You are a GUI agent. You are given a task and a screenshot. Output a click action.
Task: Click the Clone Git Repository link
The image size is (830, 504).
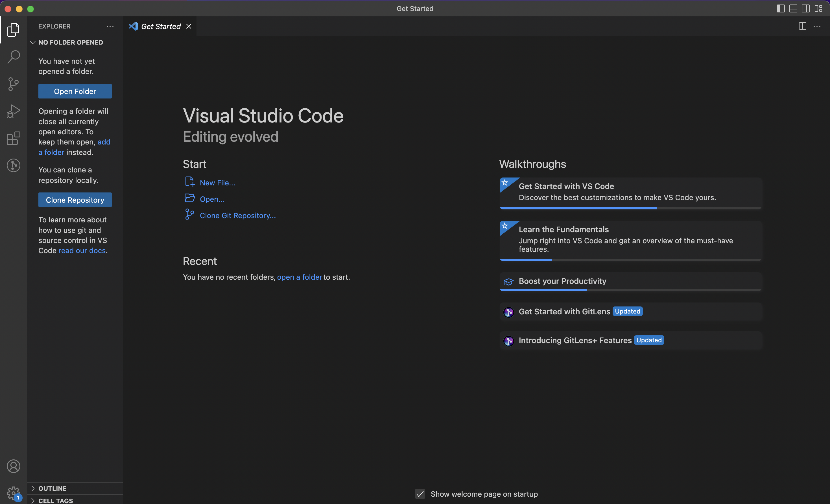click(x=237, y=216)
